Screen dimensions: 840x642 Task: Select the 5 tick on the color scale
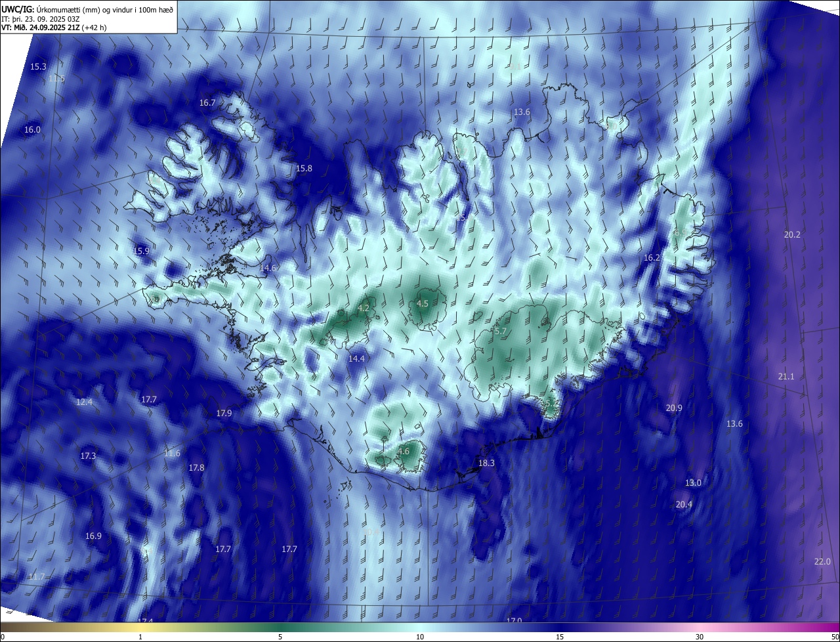[x=280, y=637]
